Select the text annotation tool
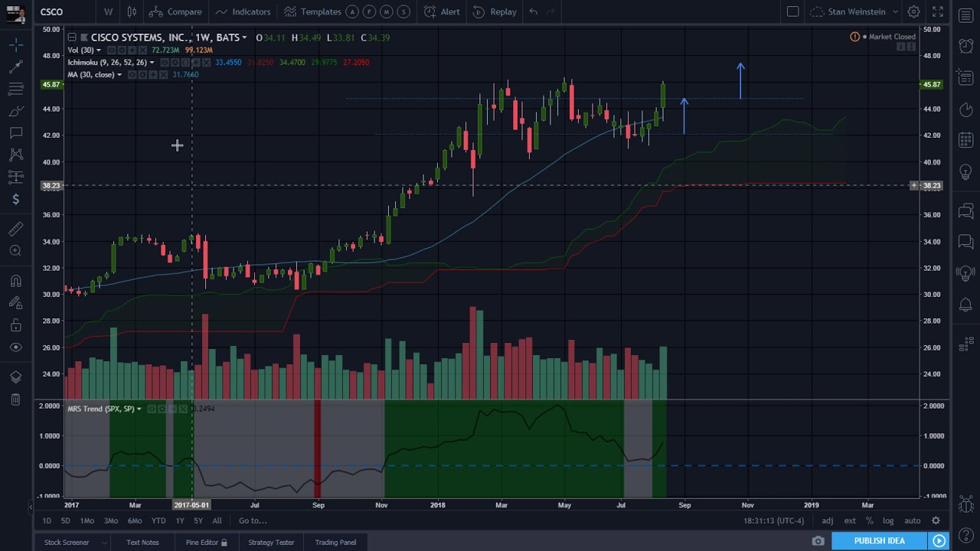Viewport: 980px width, 551px height. pos(15,133)
